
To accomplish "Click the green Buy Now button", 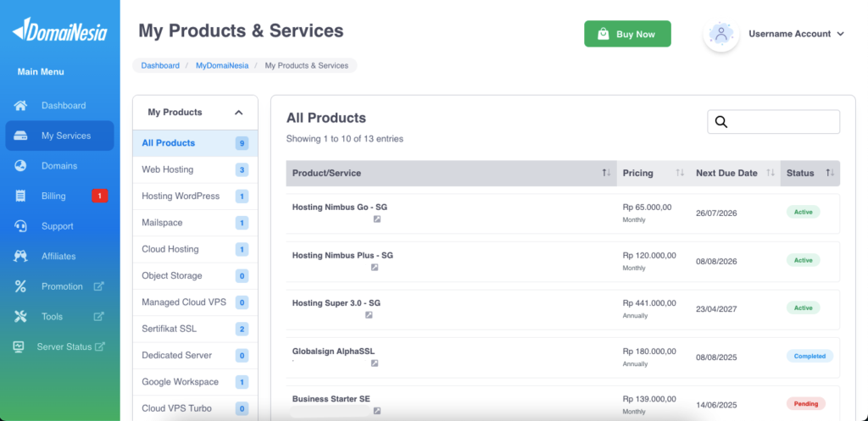I will 628,34.
